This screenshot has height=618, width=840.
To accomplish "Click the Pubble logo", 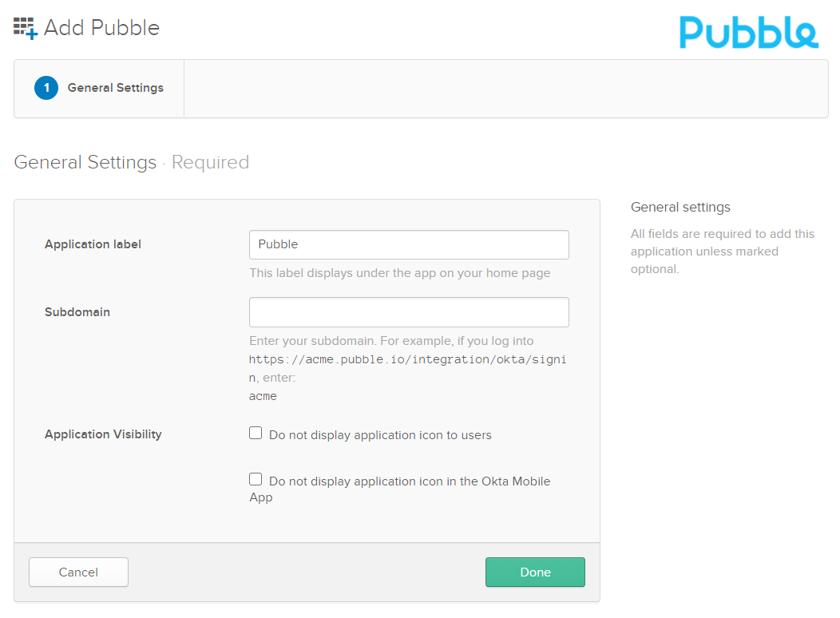I will (x=748, y=32).
